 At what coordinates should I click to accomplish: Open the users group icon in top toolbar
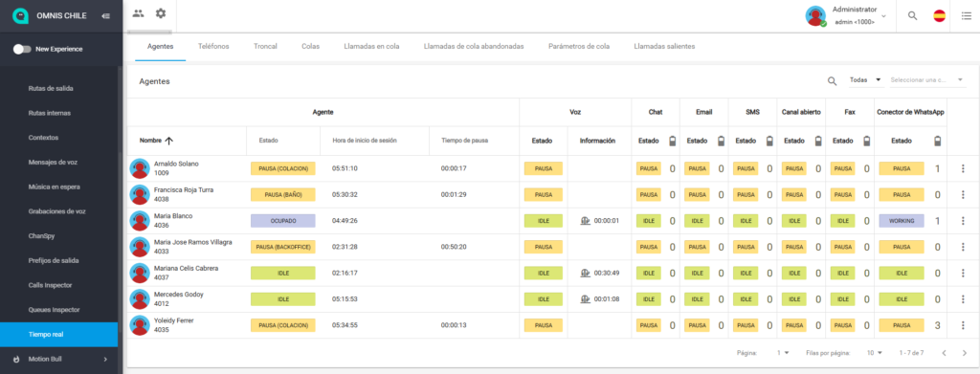coord(138,13)
